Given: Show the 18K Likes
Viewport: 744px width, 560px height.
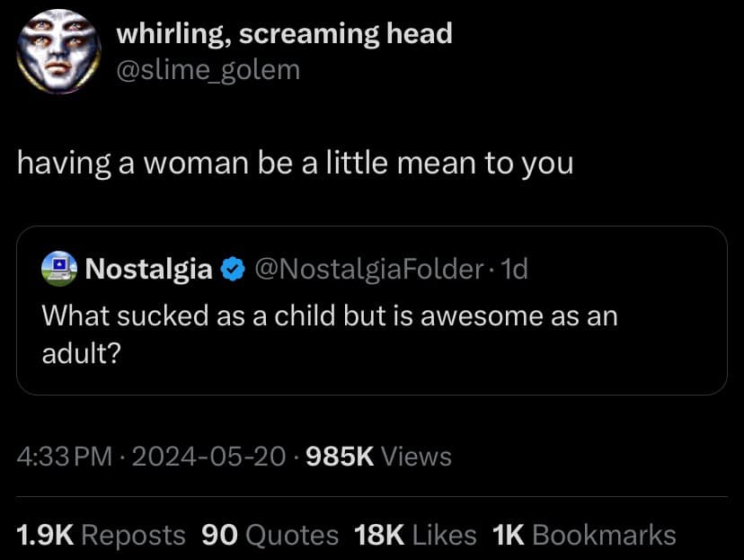Looking at the screenshot, I should coord(415,536).
